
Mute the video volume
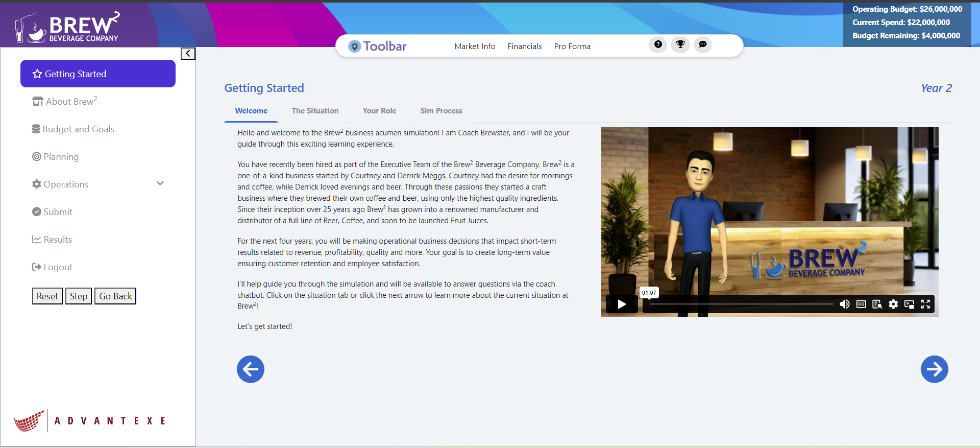[845, 304]
